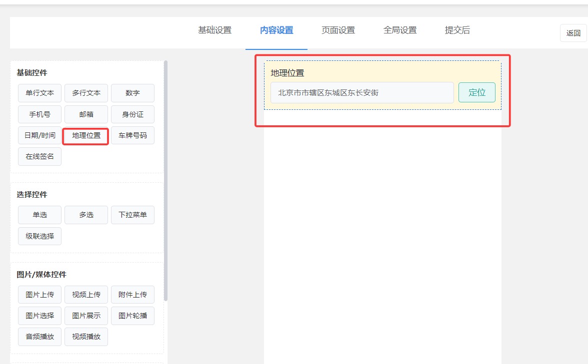This screenshot has height=364, width=588.
Task: Add the 车牌号码 license plate control
Action: pos(132,135)
